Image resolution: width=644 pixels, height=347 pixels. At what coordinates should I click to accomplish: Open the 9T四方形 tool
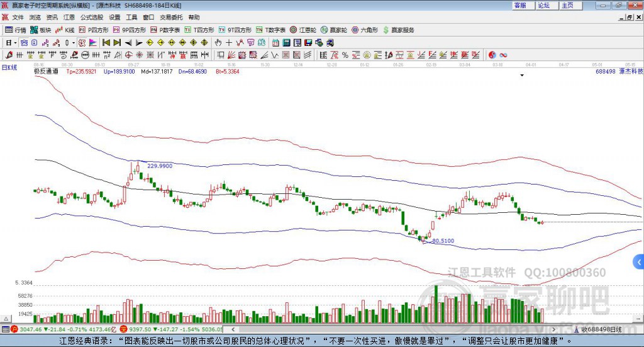click(x=235, y=30)
